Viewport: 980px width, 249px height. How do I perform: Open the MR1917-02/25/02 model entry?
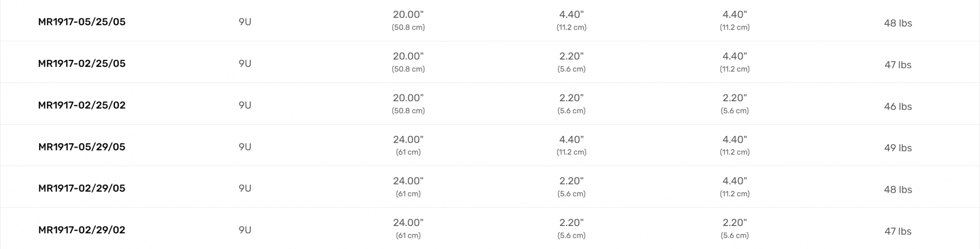tap(82, 105)
